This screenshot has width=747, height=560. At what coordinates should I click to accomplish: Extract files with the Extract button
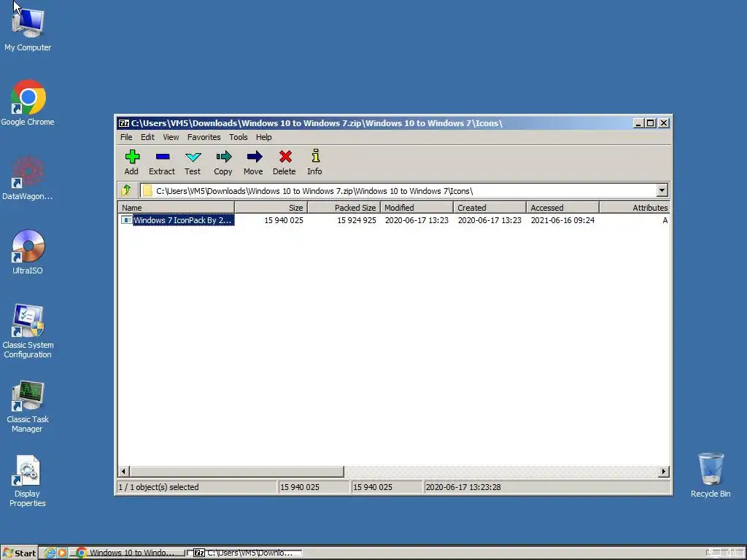pos(162,163)
